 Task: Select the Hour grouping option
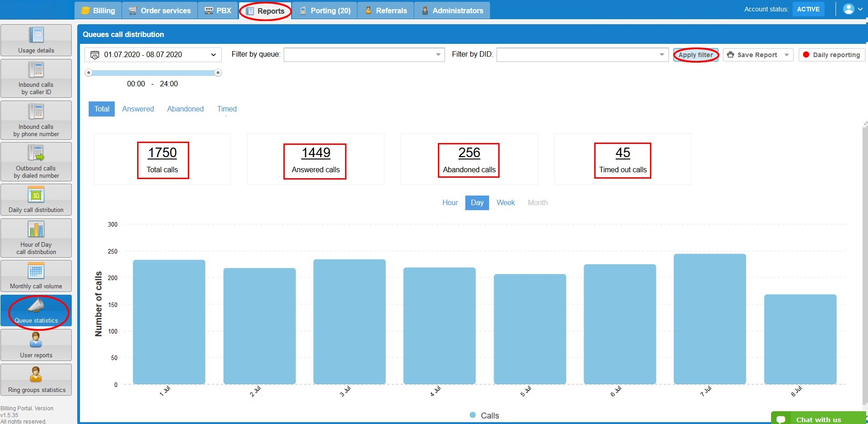pos(450,202)
